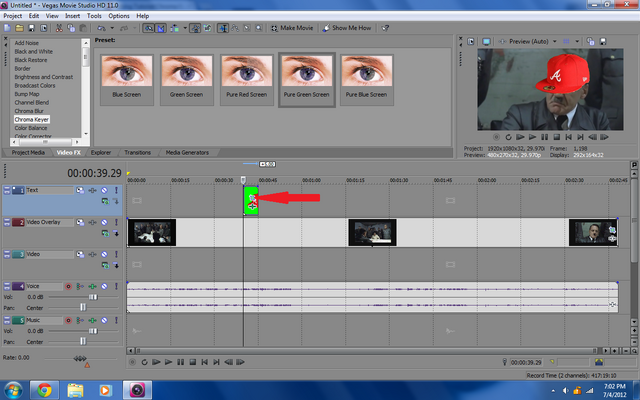Toggle automatic crossfades icon in toolbar
The width and height of the screenshot is (640, 400).
pos(161,28)
